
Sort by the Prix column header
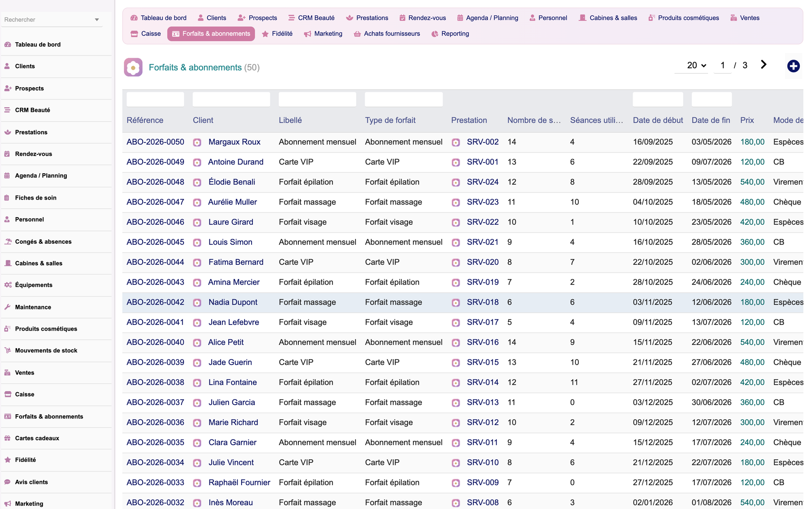[x=747, y=120]
